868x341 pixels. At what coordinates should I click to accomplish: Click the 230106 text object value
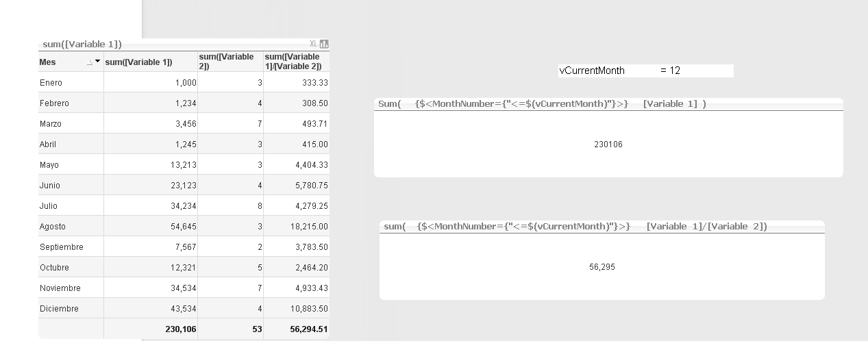pos(608,144)
